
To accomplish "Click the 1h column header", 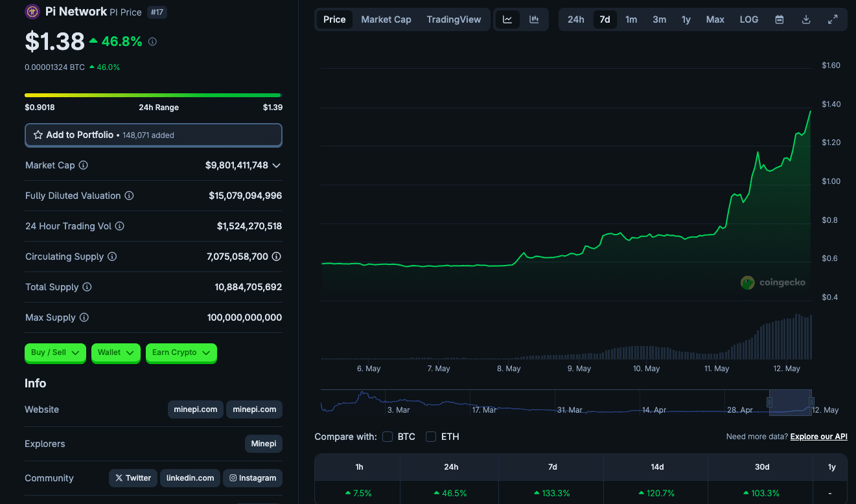I will [x=358, y=466].
